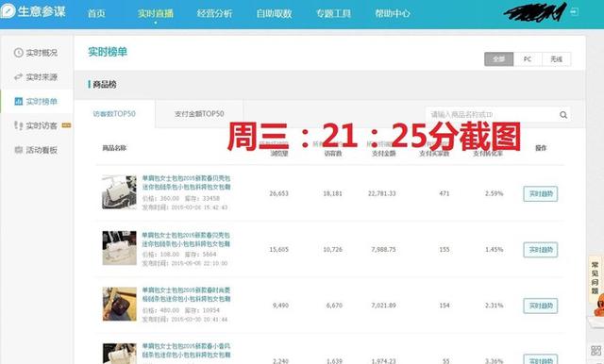
Task: Click conversion rate 1.45%
Action: pos(495,250)
